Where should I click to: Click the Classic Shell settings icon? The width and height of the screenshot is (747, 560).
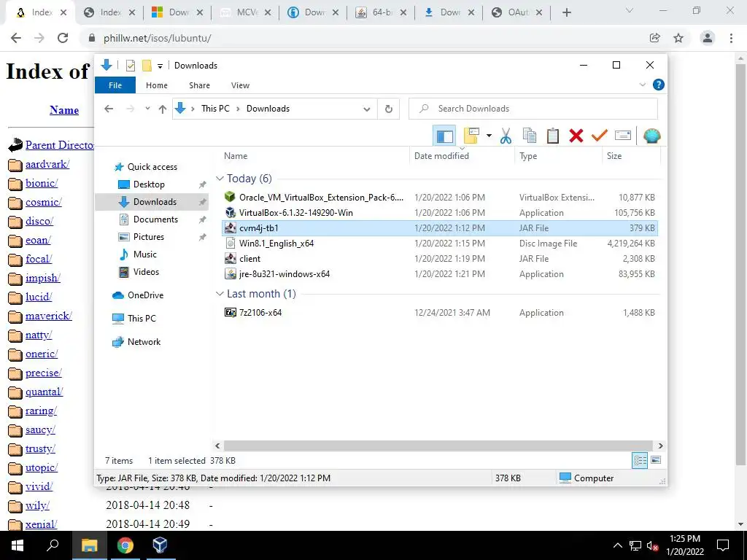click(x=651, y=136)
